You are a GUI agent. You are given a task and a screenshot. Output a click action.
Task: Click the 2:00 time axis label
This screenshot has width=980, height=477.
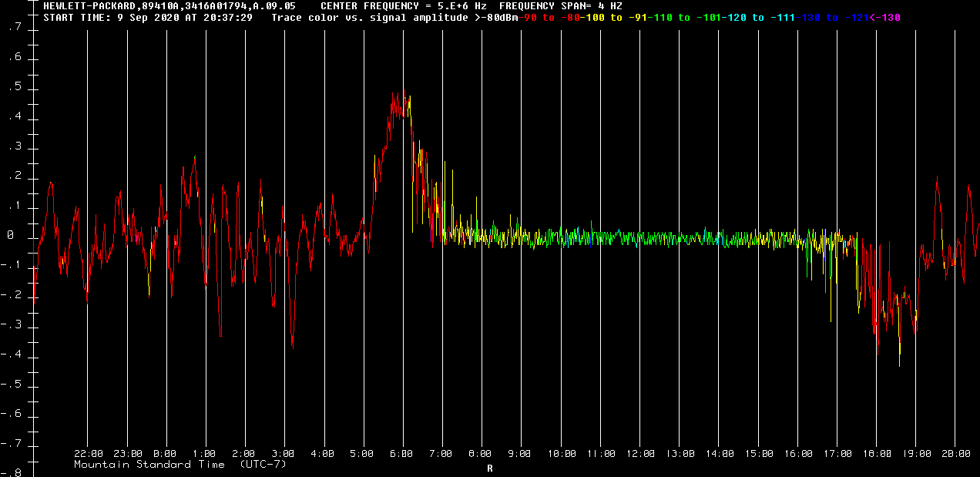pos(243,454)
